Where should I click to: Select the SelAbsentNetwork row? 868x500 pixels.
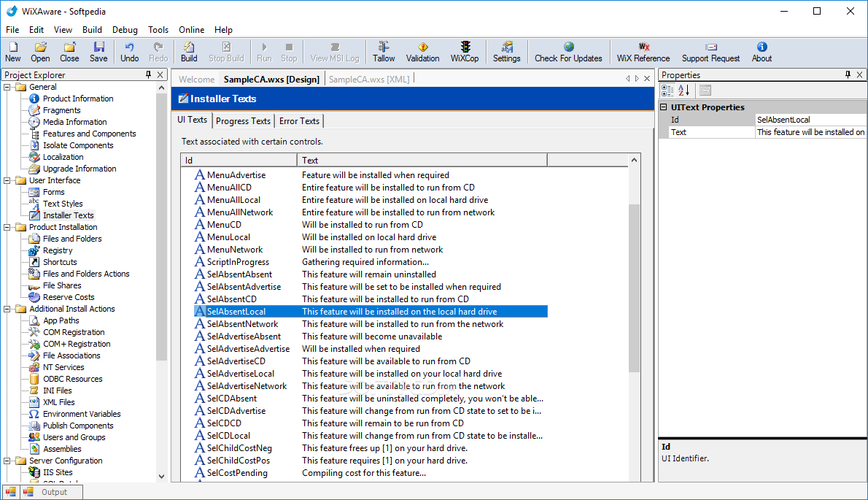[x=371, y=324]
